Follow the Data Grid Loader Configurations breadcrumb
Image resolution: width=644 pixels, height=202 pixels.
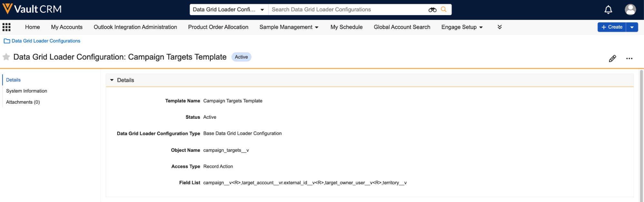coord(46,41)
